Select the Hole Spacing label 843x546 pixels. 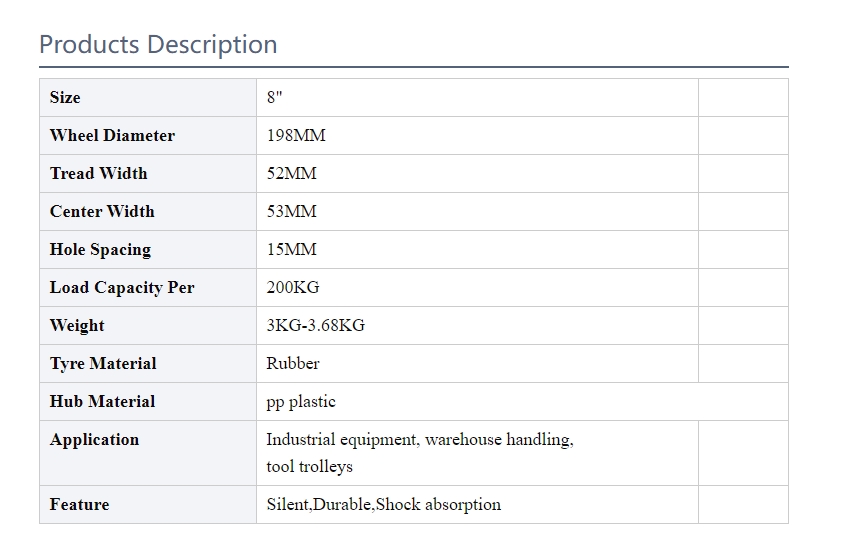click(x=101, y=250)
